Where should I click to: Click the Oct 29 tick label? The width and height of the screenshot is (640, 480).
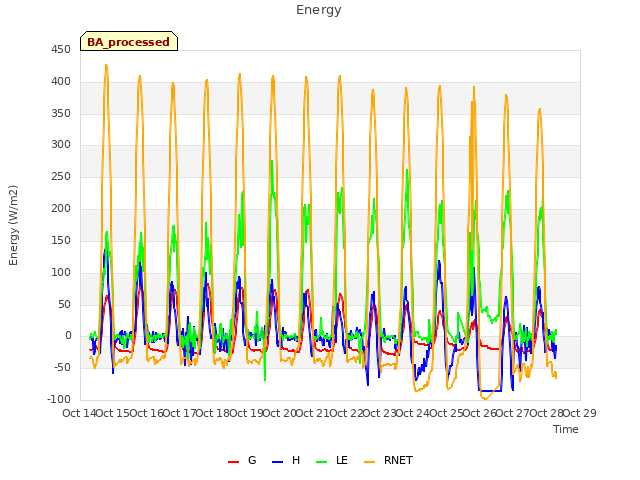[580, 413]
